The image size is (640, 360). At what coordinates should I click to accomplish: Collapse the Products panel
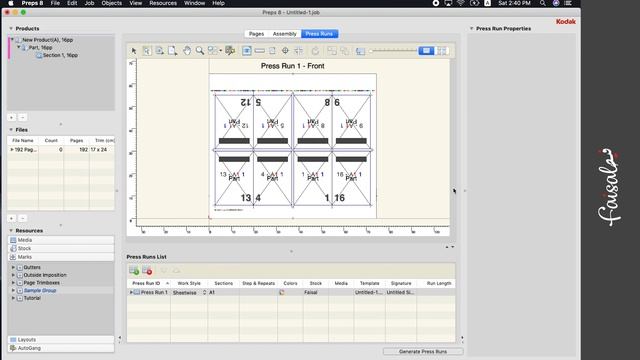11,29
